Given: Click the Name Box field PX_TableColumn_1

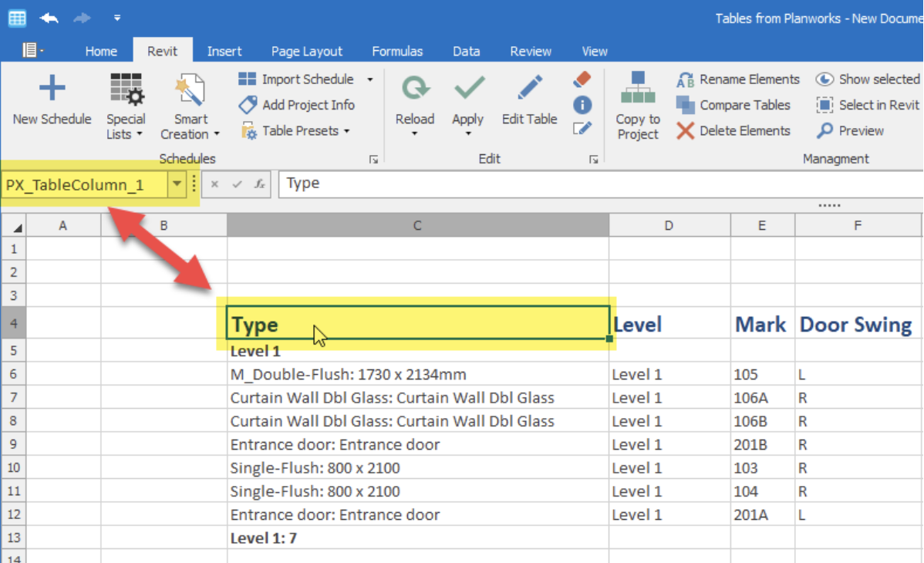Looking at the screenshot, I should 85,184.
